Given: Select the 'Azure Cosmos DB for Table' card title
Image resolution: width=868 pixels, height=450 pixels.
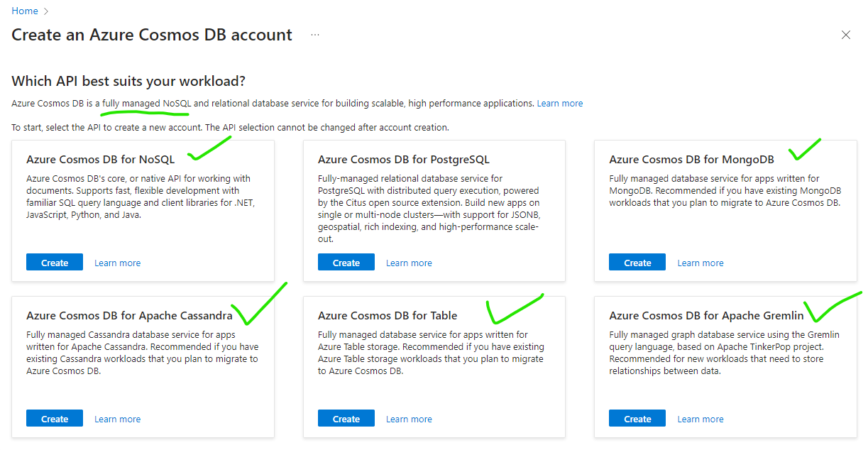Looking at the screenshot, I should [x=388, y=315].
